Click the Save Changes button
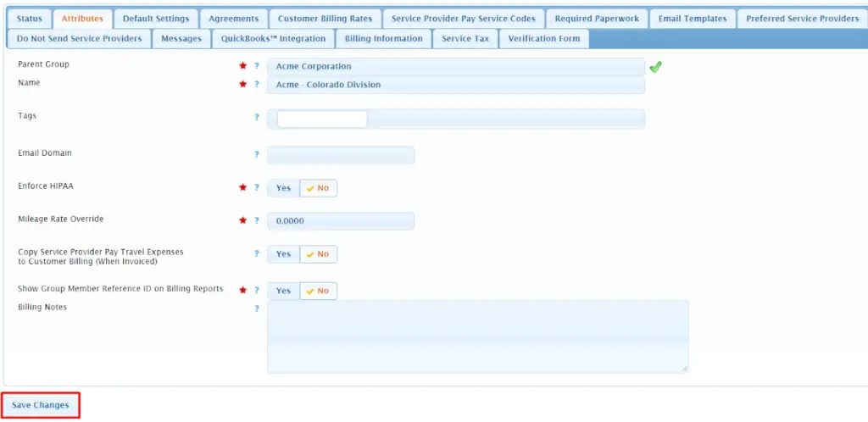Screen dimensions: 868x422 pyautogui.click(x=41, y=405)
